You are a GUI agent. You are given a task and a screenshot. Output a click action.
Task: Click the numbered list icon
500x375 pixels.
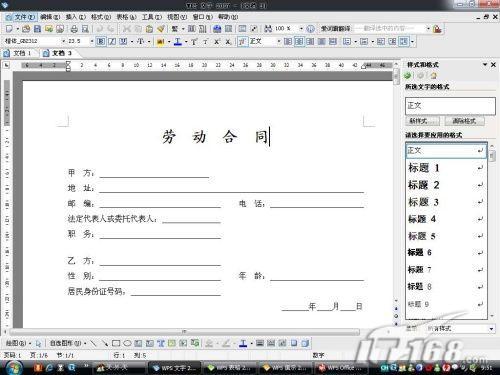[x=347, y=41]
